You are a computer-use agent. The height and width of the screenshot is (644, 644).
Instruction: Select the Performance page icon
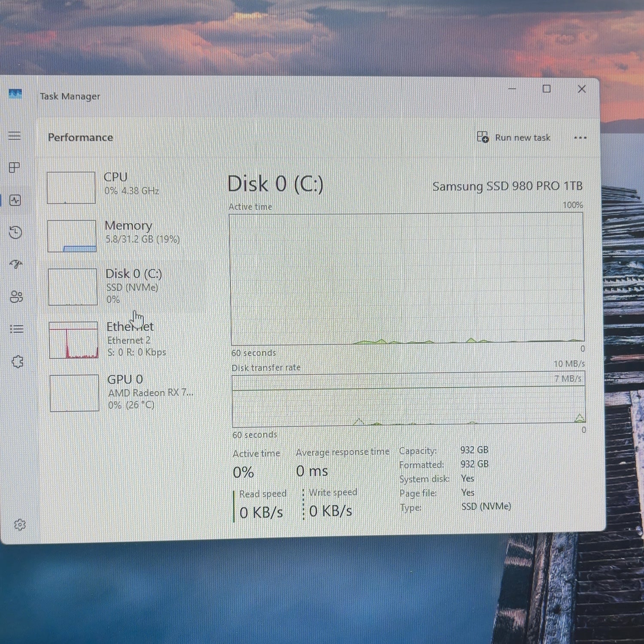[x=15, y=200]
